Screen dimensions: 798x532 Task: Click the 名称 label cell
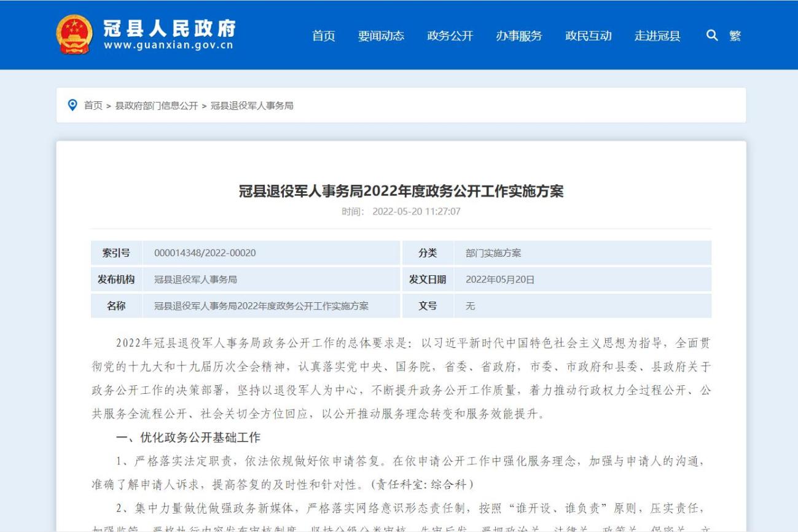tap(116, 306)
